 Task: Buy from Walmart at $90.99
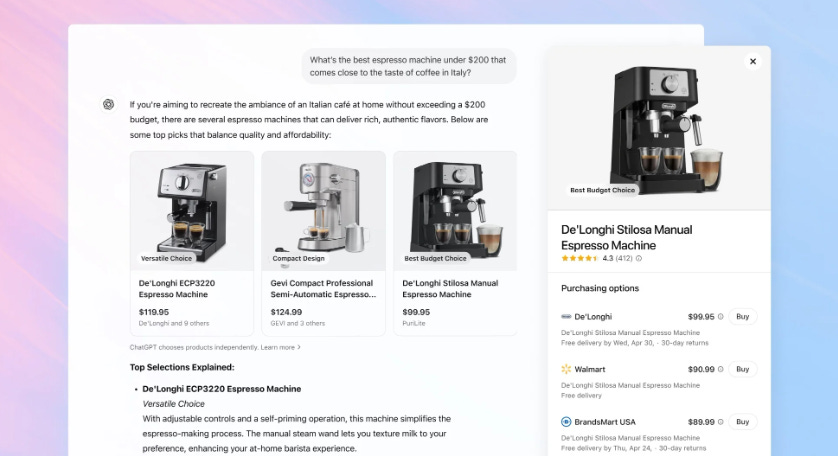[742, 369]
